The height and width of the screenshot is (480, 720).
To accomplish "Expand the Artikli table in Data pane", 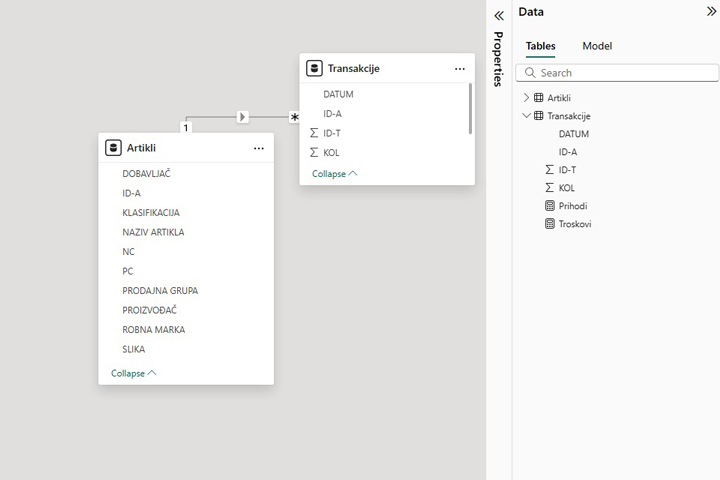I will click(x=527, y=98).
